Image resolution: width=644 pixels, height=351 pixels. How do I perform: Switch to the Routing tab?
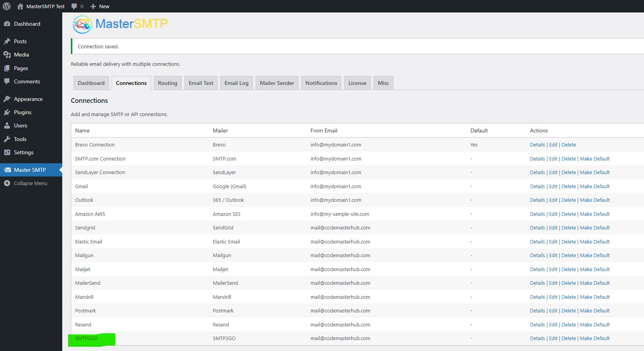[x=167, y=83]
